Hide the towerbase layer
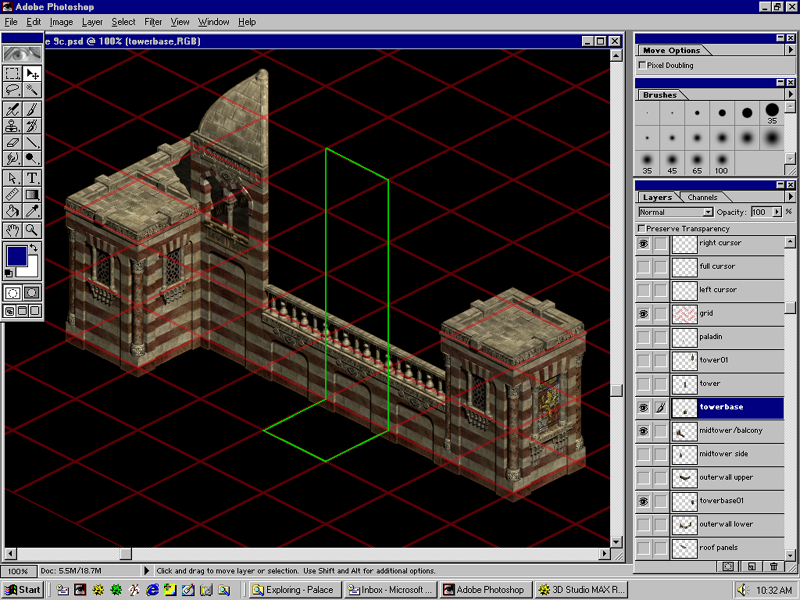The image size is (800, 600). [643, 408]
